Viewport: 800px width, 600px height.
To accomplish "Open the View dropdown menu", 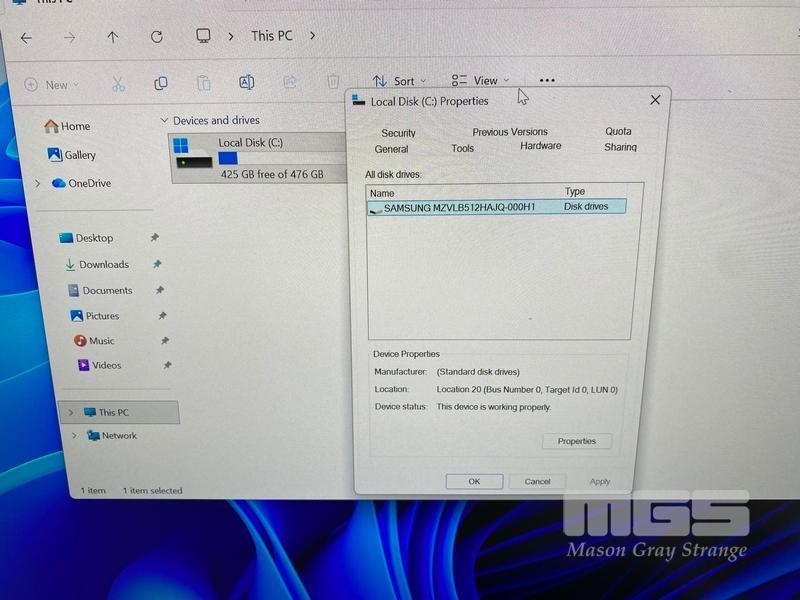I will [480, 81].
